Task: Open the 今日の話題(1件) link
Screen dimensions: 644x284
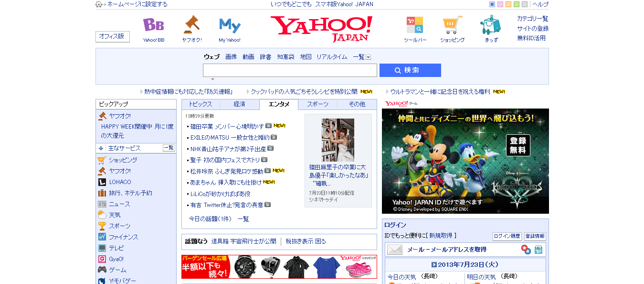Action: [x=210, y=219]
